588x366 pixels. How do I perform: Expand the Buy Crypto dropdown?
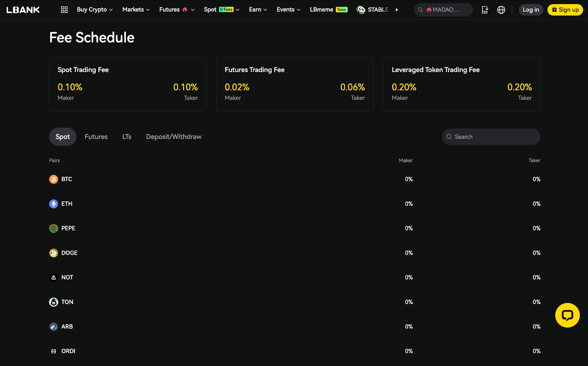click(x=95, y=10)
